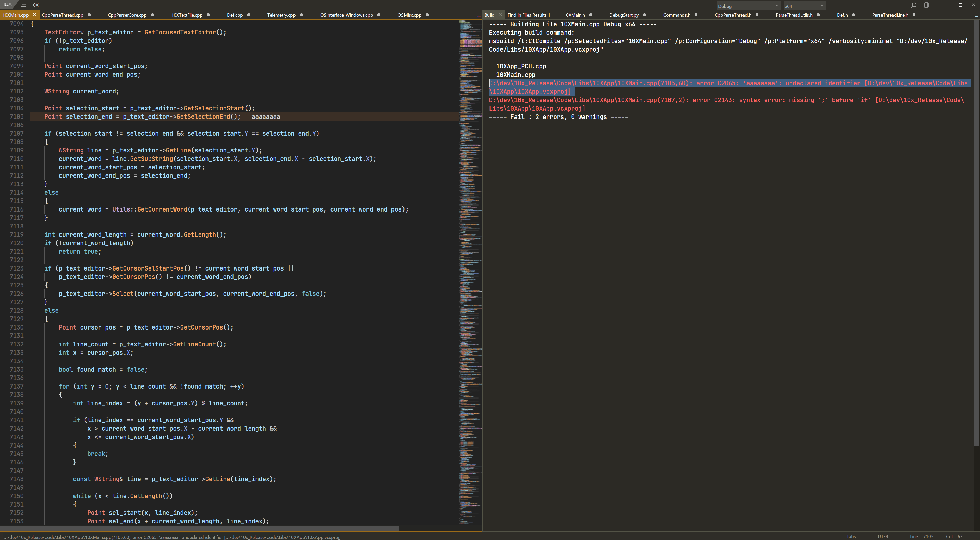980x540 pixels.
Task: Click lock icon on Def.h tab
Action: [853, 15]
